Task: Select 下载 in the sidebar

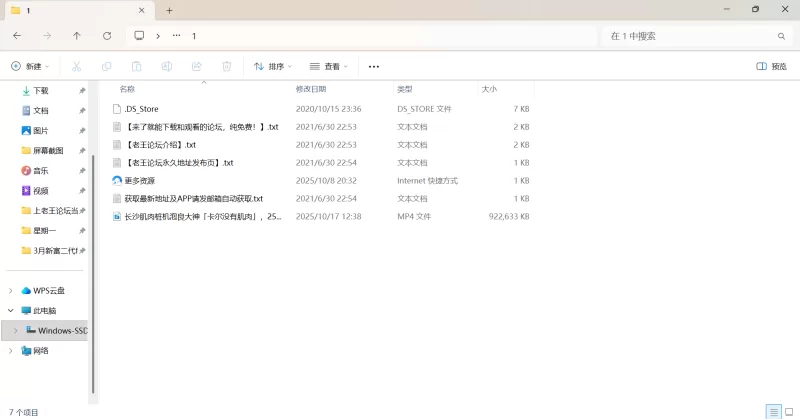Action: pos(41,90)
